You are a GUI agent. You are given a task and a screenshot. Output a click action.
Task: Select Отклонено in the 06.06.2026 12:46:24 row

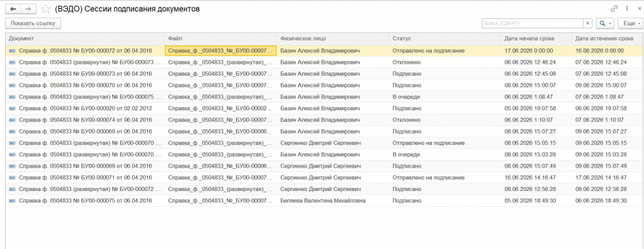click(445, 62)
